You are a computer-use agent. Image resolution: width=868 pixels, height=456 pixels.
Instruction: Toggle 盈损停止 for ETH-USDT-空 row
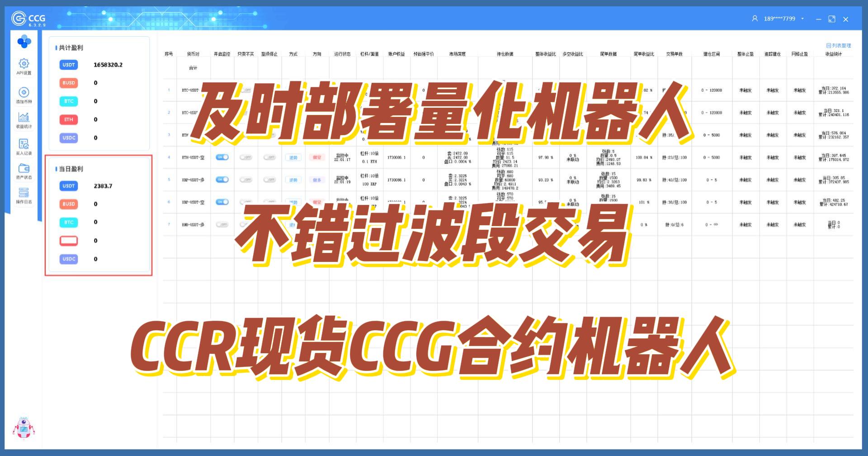269,157
